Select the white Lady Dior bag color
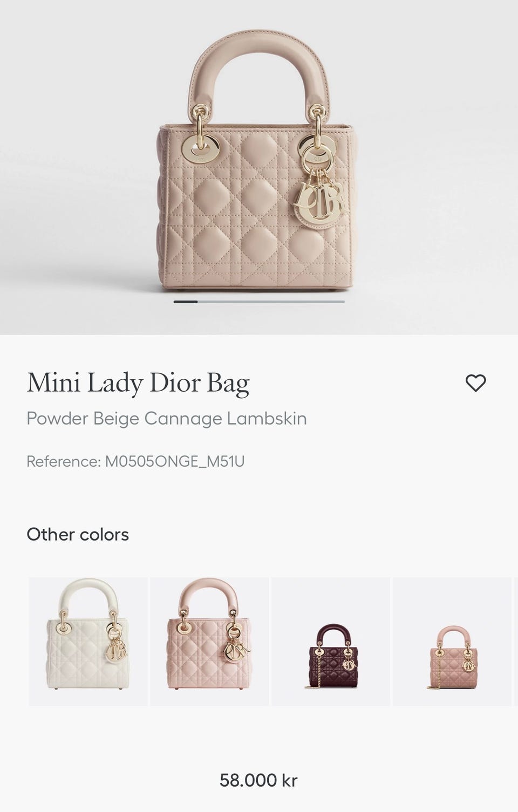The height and width of the screenshot is (812, 518). coord(88,642)
